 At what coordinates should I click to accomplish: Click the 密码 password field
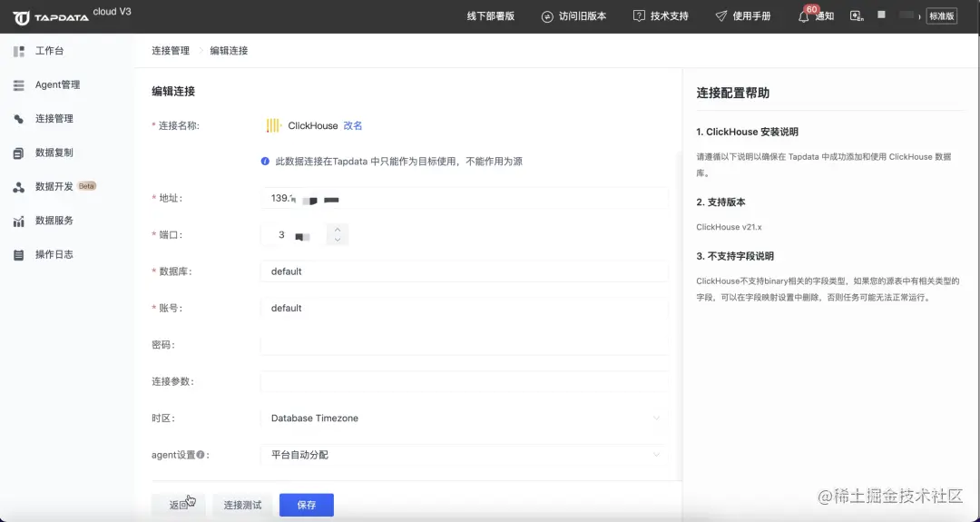465,345
